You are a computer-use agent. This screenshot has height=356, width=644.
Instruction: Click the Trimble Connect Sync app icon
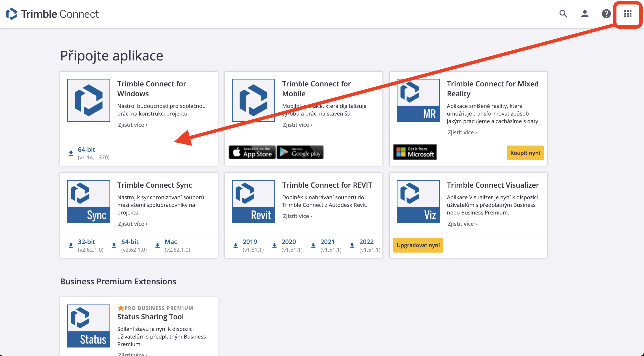[88, 201]
